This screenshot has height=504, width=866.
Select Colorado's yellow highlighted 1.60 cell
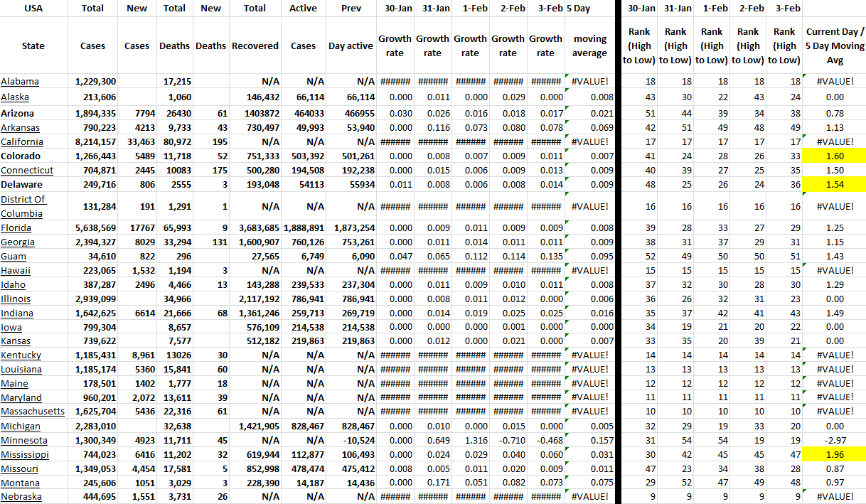(x=835, y=156)
